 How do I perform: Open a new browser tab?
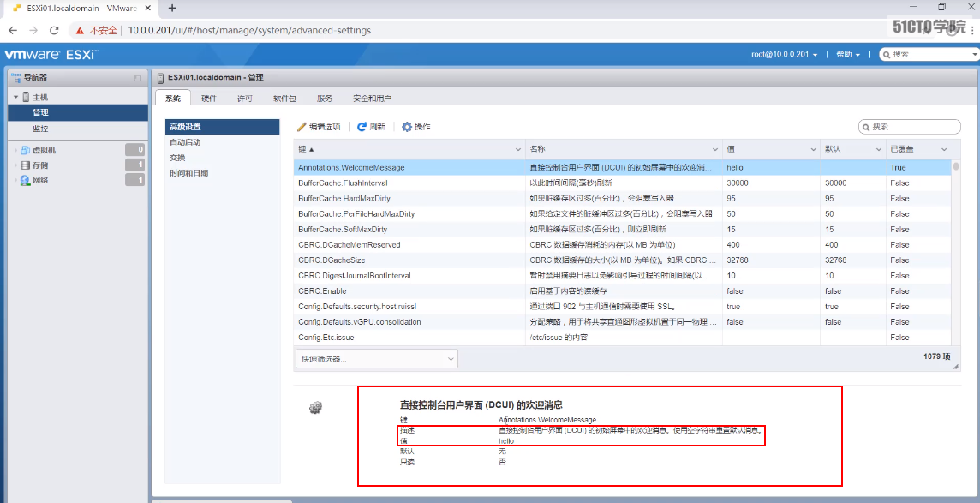(x=172, y=8)
